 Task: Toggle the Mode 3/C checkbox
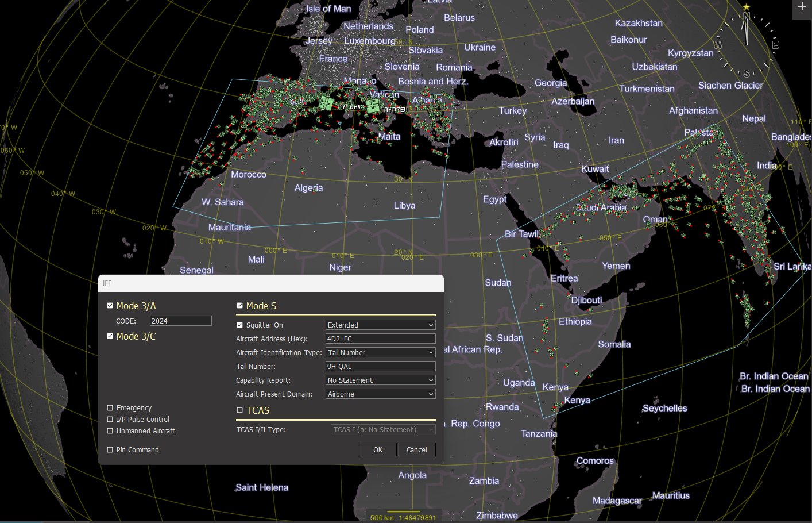pyautogui.click(x=110, y=336)
